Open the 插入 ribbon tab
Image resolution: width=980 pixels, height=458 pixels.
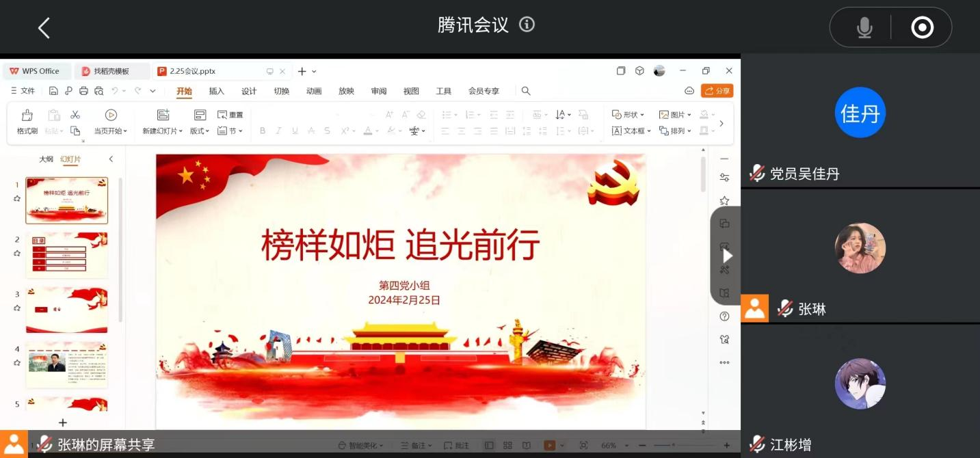[216, 91]
